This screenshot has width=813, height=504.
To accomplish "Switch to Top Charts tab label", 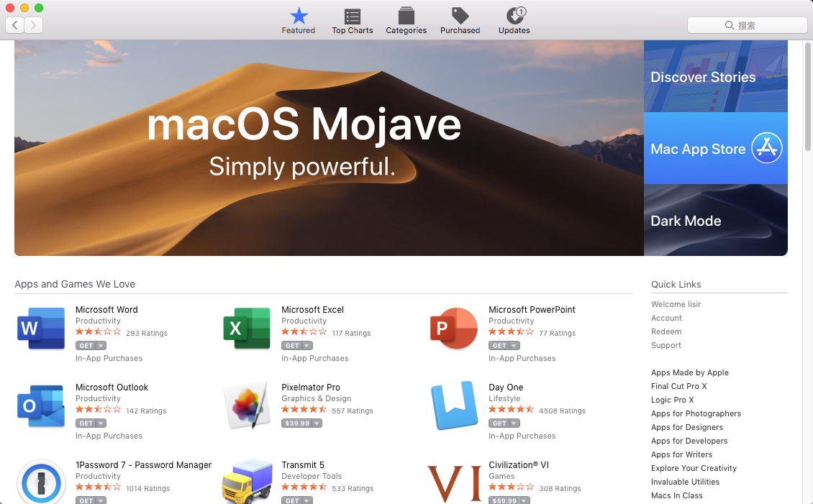I will (353, 31).
